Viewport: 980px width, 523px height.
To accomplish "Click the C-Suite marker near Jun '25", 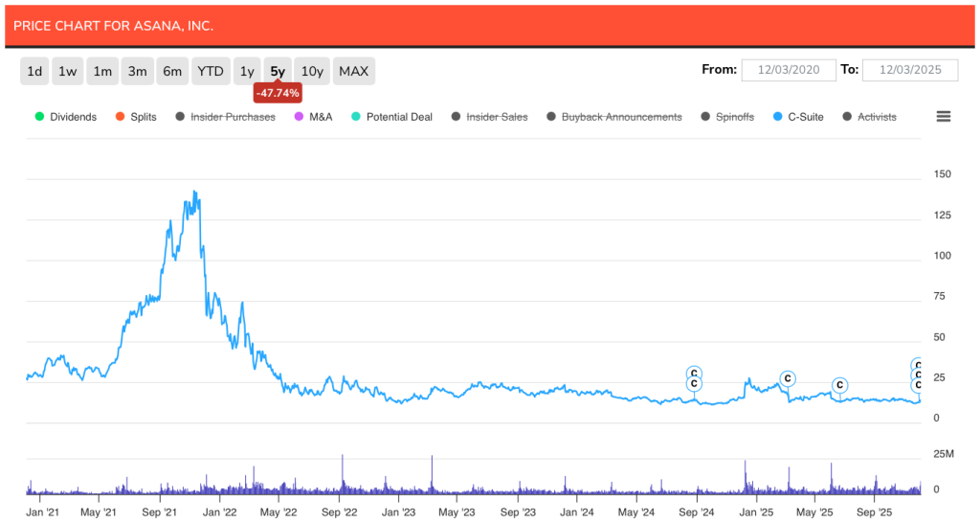I will coord(840,385).
